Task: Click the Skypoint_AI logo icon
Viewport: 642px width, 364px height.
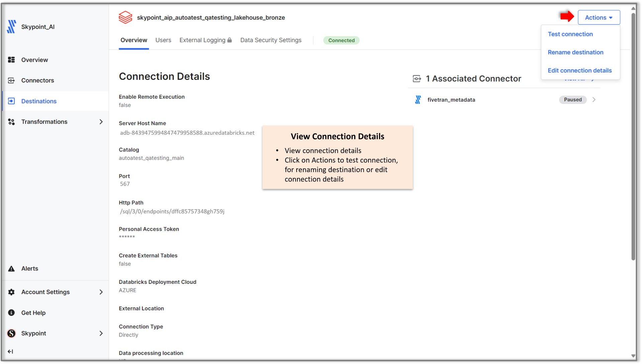Action: [x=12, y=27]
